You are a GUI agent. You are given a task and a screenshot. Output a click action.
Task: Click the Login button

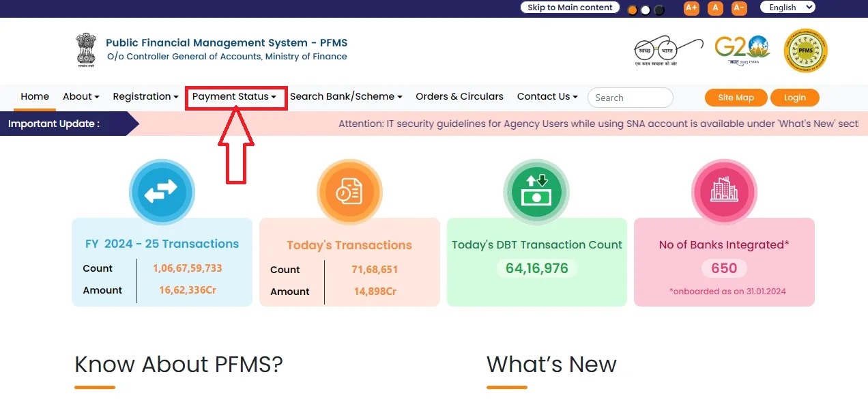click(x=794, y=98)
